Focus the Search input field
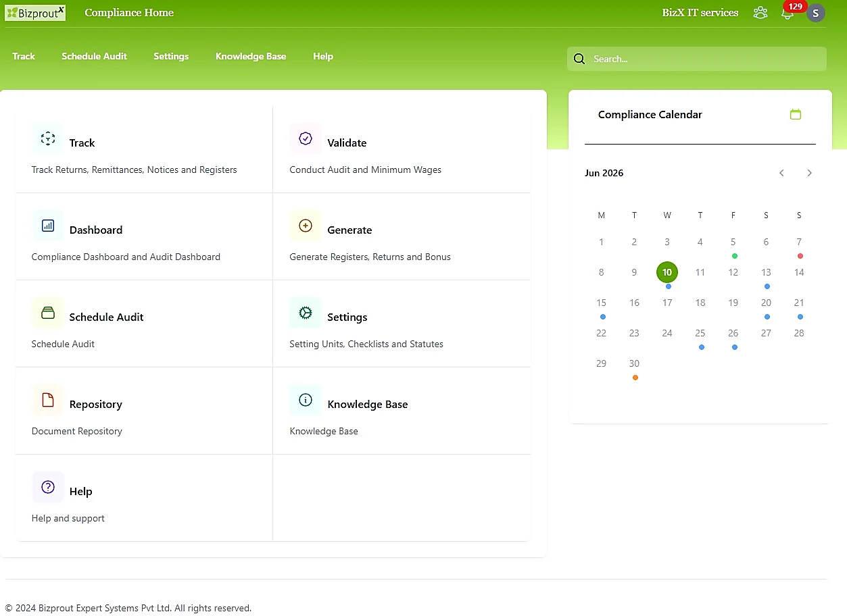The height and width of the screenshot is (616, 847). 697,59
